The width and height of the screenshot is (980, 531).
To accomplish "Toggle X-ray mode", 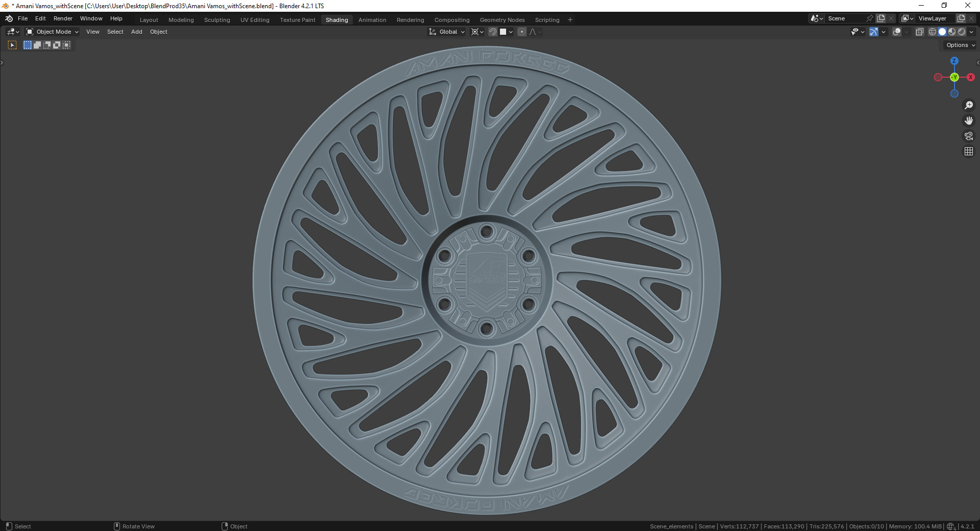I will pos(919,32).
